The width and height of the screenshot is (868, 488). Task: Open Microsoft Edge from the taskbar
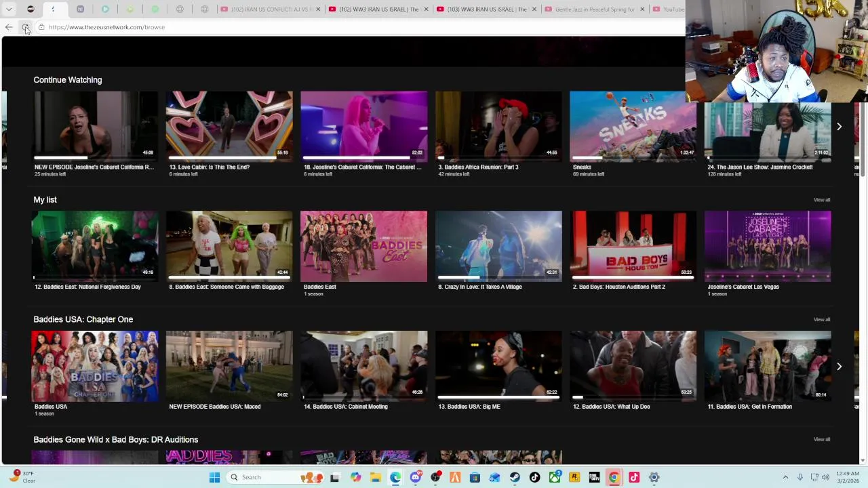pyautogui.click(x=395, y=477)
